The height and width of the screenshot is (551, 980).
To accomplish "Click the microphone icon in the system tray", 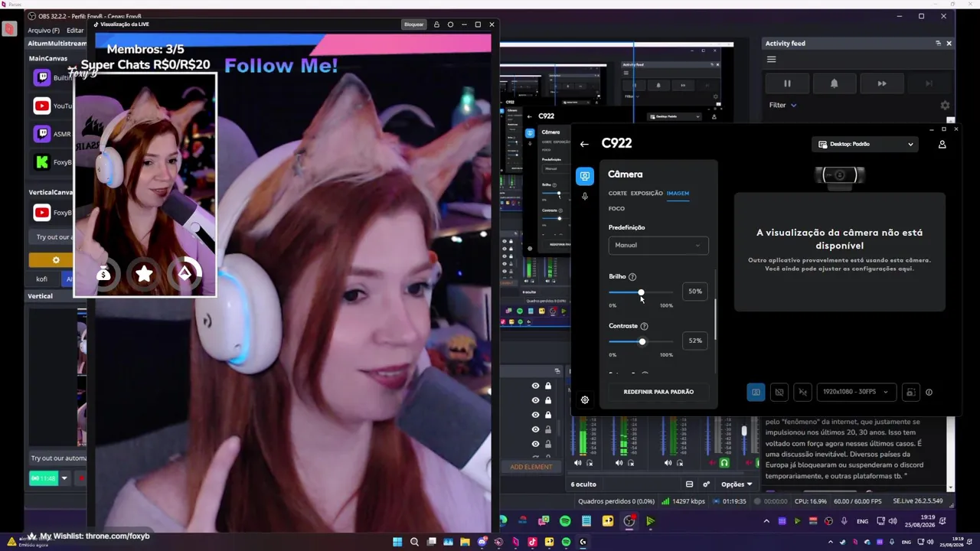I will 844,521.
